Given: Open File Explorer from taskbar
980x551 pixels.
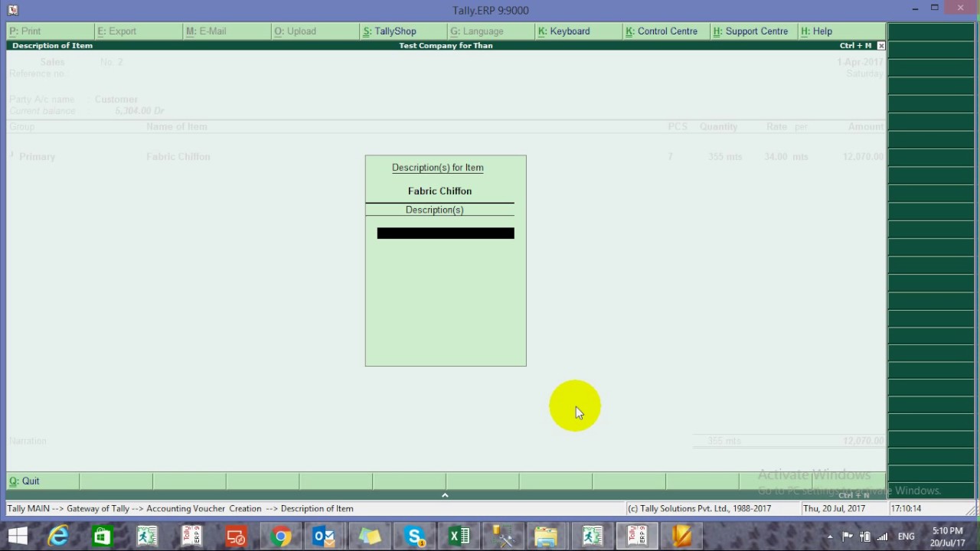Looking at the screenshot, I should [x=547, y=536].
